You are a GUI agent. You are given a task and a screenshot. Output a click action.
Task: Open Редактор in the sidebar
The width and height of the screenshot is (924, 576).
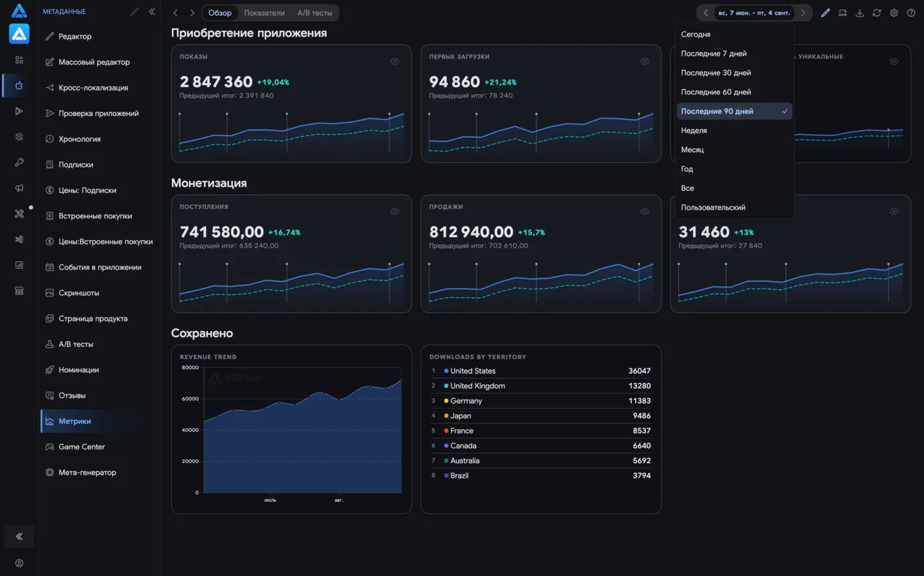[99, 37]
